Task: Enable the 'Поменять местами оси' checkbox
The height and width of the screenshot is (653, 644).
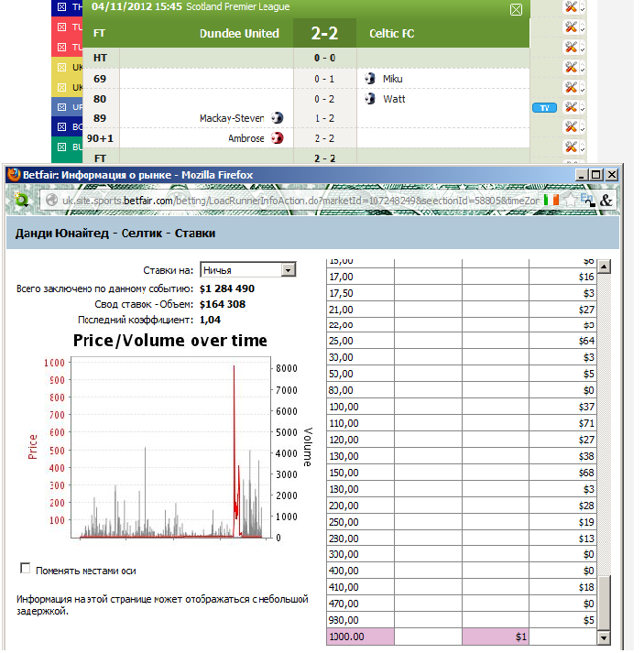Action: tap(25, 568)
